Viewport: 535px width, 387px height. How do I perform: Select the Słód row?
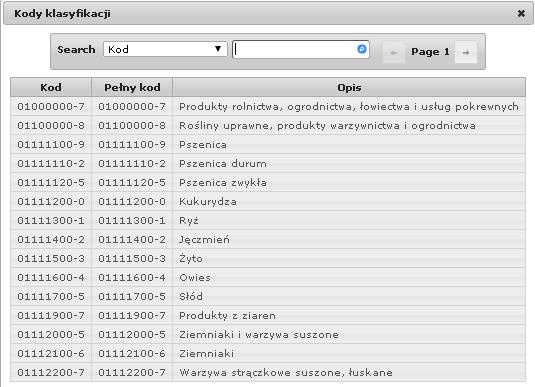click(268, 296)
